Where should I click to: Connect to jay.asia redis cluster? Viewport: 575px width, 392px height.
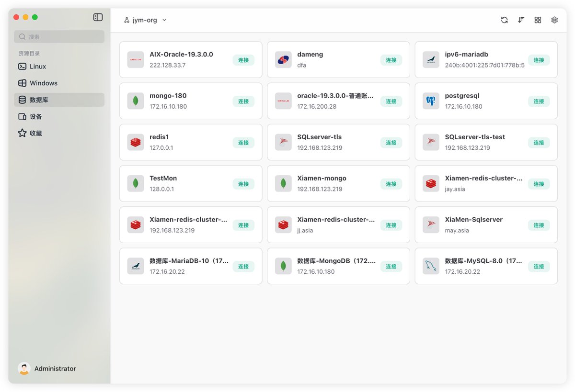click(x=539, y=184)
